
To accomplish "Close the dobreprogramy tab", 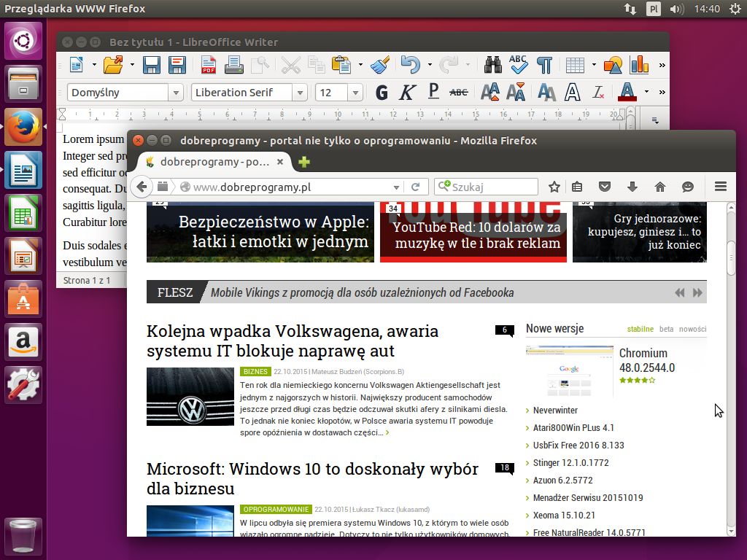I will pyautogui.click(x=280, y=162).
